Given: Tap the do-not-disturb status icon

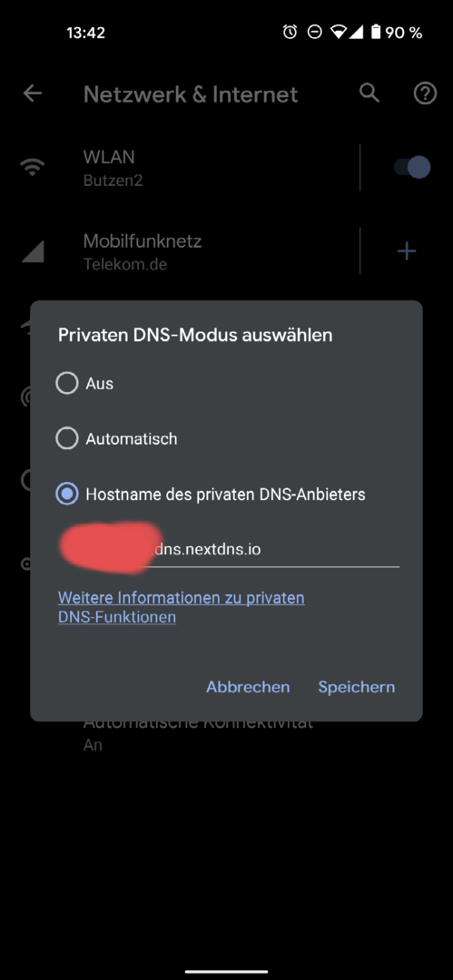Looking at the screenshot, I should (315, 32).
